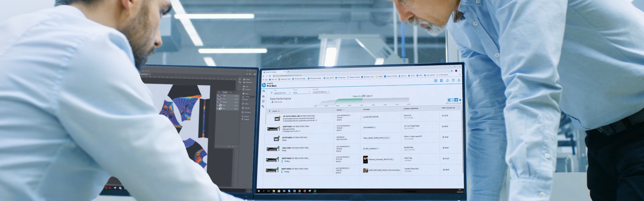Switch to the list view
Viewport: 644px width, 201px height.
click(x=456, y=100)
